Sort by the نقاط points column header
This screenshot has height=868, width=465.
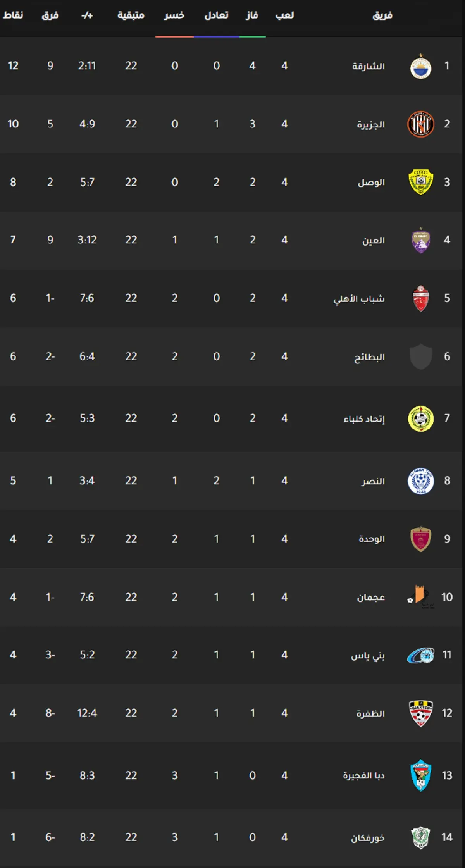pos(13,15)
